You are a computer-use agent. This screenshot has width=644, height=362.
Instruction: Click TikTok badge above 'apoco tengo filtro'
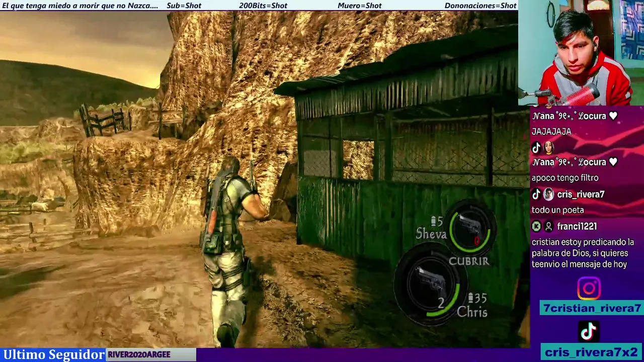pyautogui.click(x=536, y=147)
